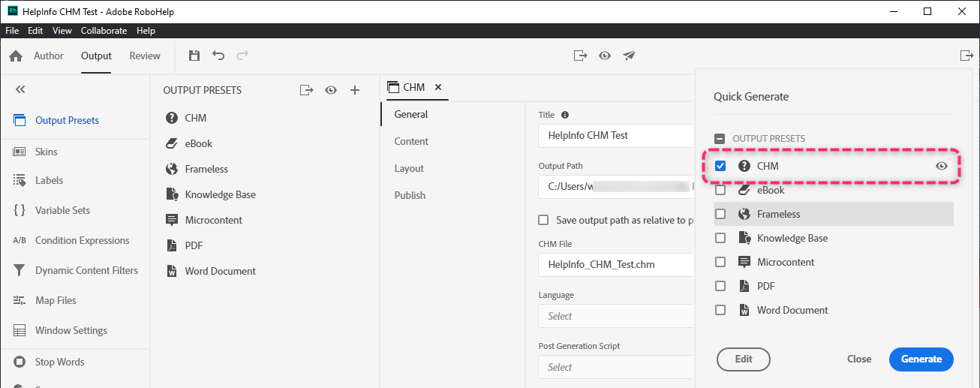Open the Collaborate menu
980x388 pixels.
pyautogui.click(x=104, y=31)
